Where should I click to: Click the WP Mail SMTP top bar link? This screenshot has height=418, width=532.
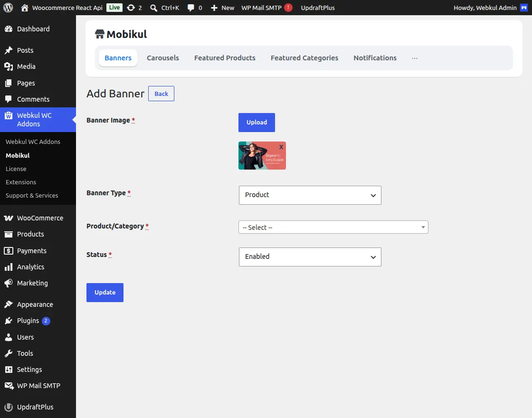(261, 8)
